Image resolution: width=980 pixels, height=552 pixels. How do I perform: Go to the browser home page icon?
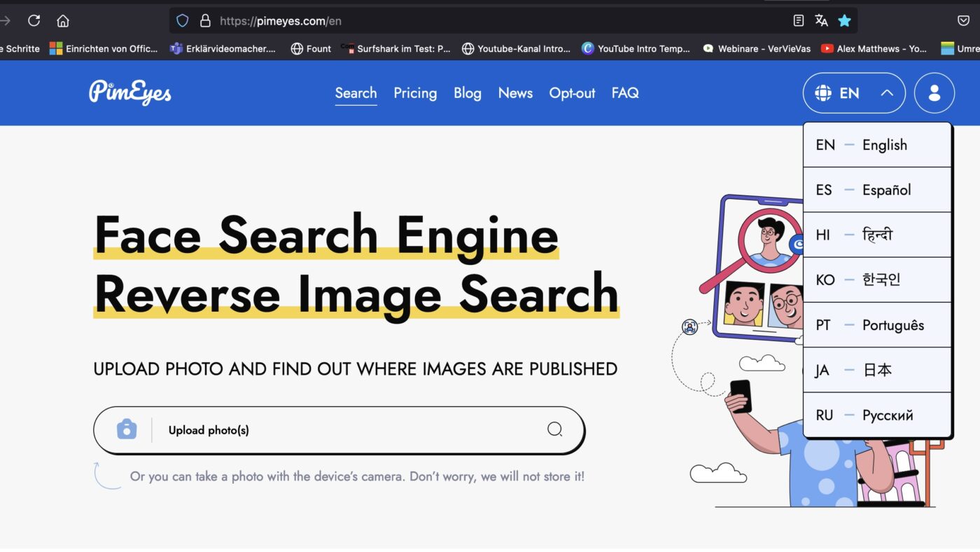[x=63, y=20]
